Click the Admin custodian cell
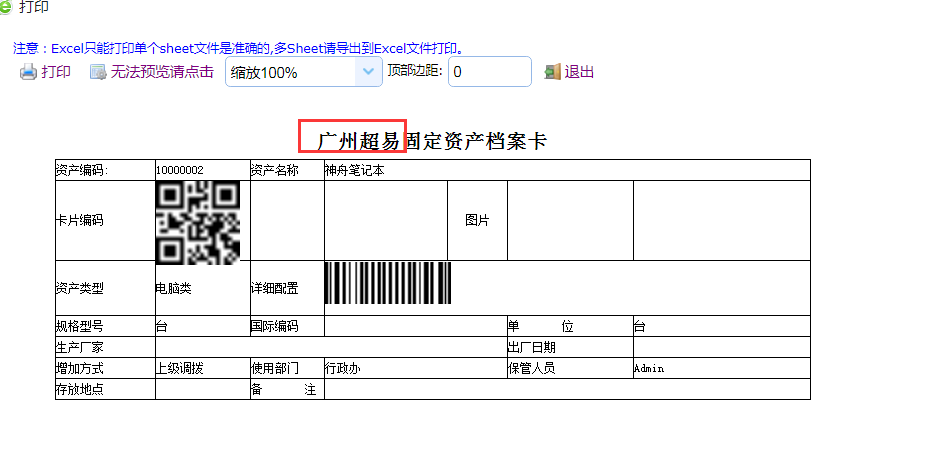Viewport: 930px width, 475px height. (x=648, y=368)
